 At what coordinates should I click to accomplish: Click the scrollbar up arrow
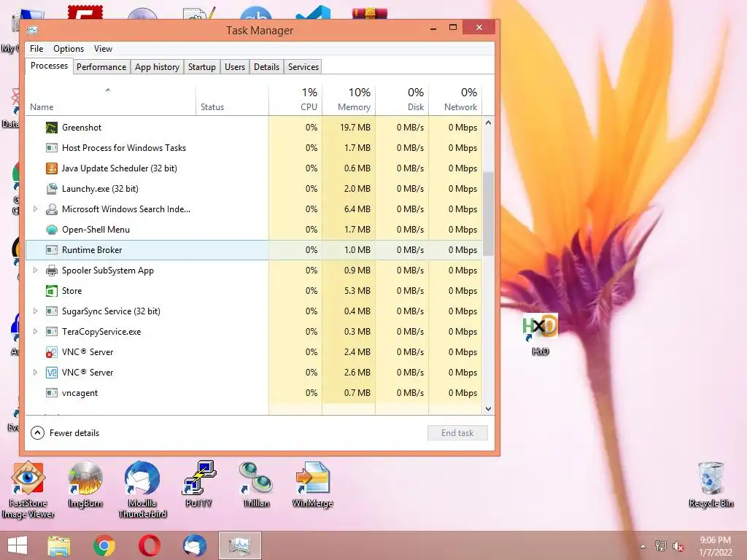click(488, 122)
